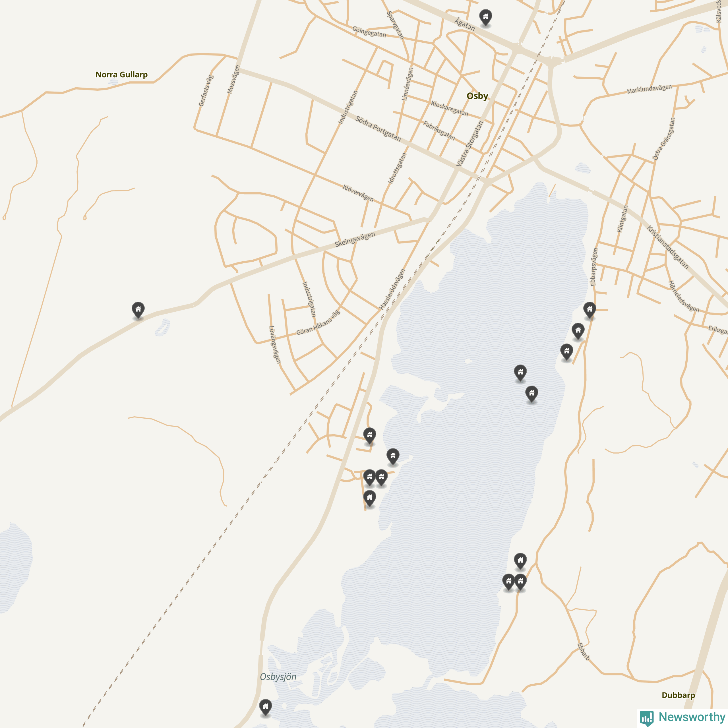
Task: Select the Kristianstadsgatan street label
Action: click(x=668, y=247)
